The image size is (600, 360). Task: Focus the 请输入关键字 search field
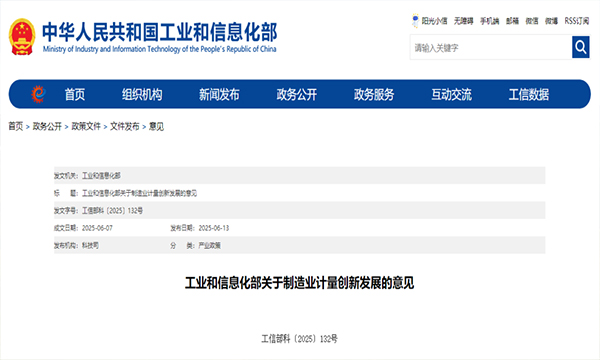click(491, 47)
